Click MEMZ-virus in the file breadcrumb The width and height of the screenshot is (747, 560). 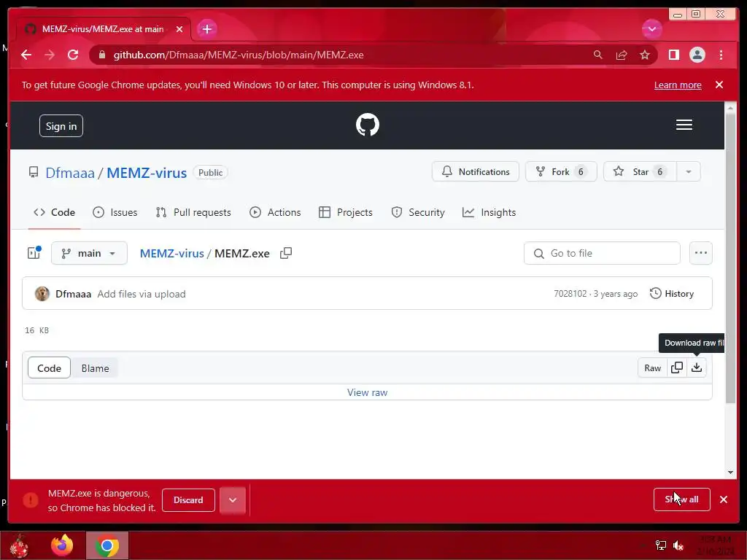pyautogui.click(x=171, y=253)
